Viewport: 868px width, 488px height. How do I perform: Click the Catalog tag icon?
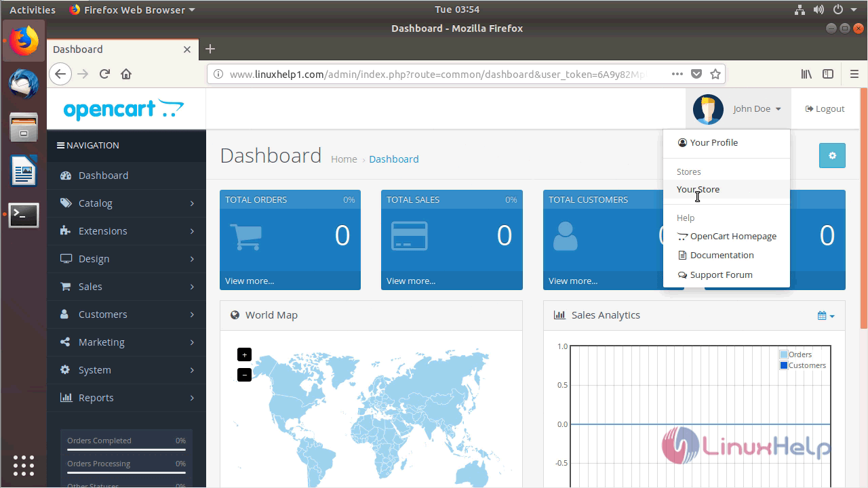point(65,203)
